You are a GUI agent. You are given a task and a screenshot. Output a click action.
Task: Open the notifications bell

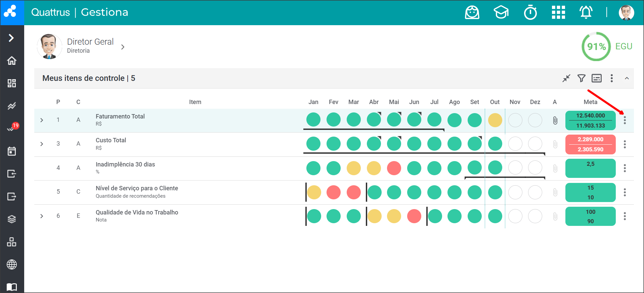586,13
